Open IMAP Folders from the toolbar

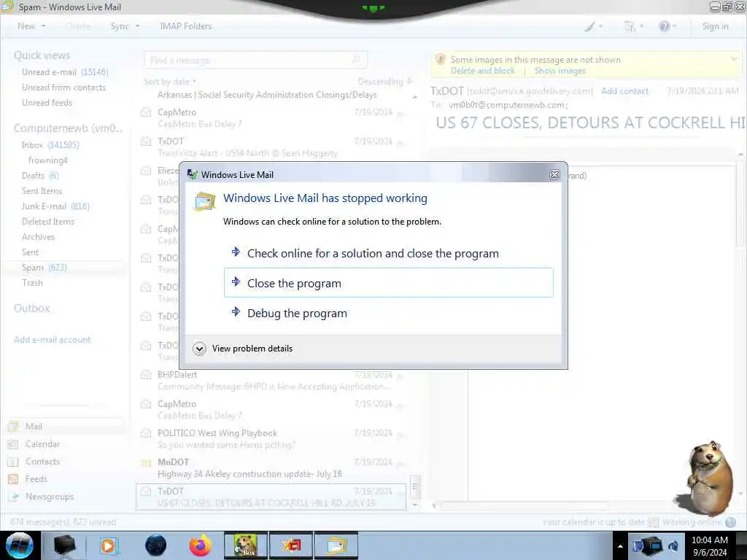[x=186, y=26]
